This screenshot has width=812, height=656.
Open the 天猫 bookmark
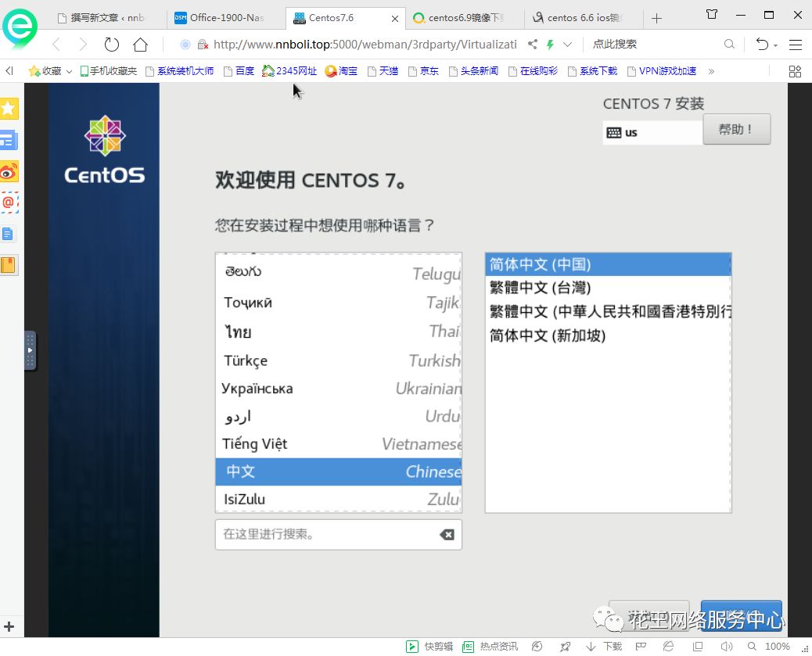[x=383, y=71]
